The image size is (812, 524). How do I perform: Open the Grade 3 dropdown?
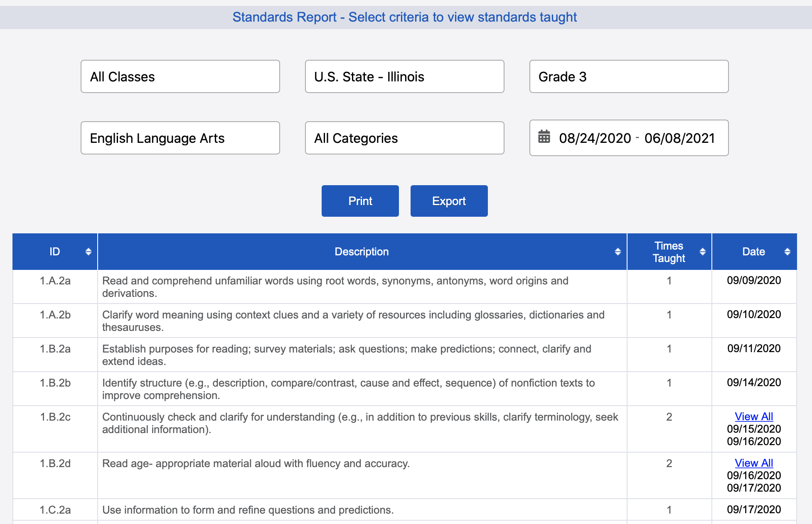click(628, 76)
